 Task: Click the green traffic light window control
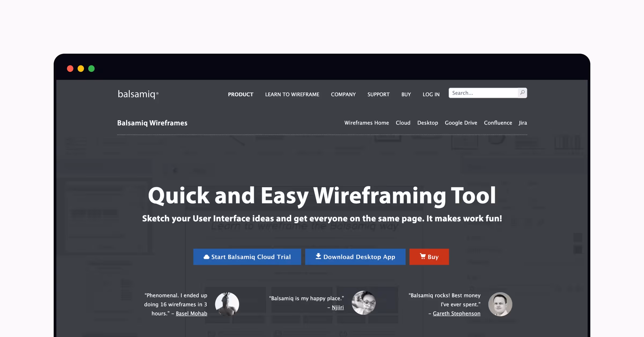click(92, 69)
